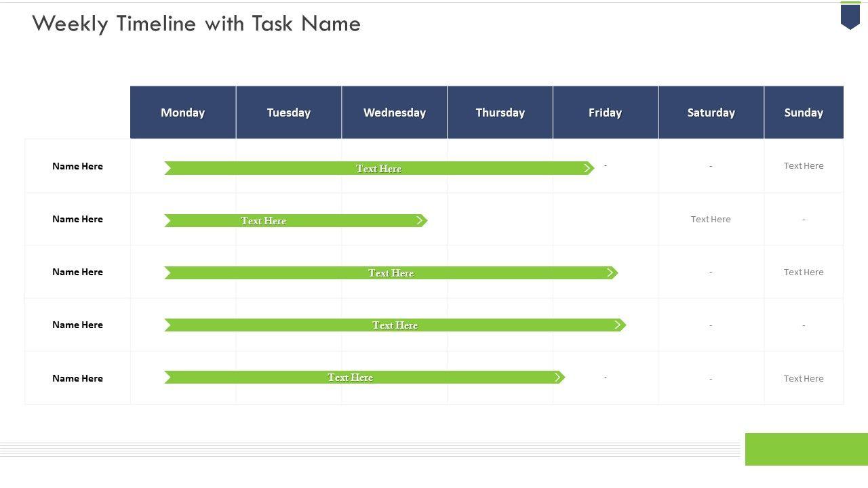Click the first row's "Name Here" label

[x=78, y=166]
